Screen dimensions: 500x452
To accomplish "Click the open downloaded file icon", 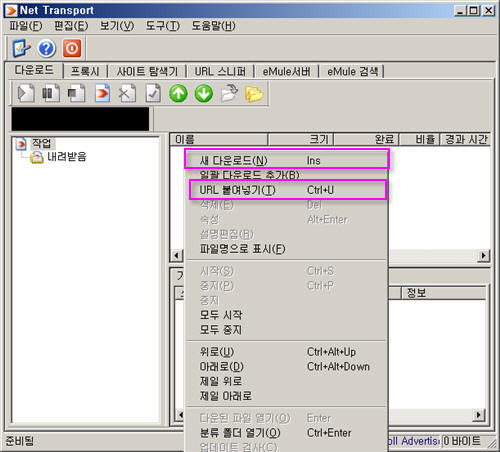I will (x=229, y=93).
